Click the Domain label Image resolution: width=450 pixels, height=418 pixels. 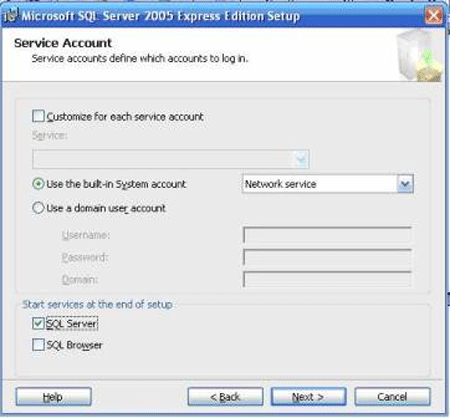(80, 279)
